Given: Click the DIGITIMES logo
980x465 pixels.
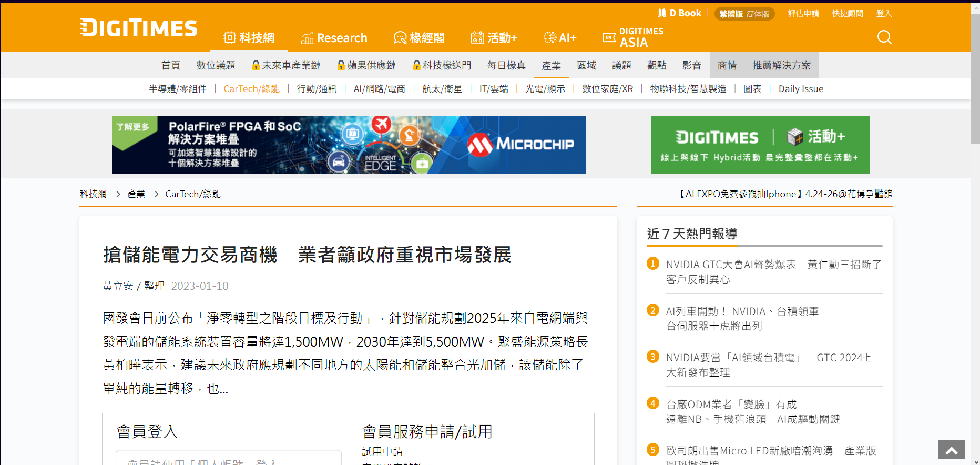Looking at the screenshot, I should [138, 28].
